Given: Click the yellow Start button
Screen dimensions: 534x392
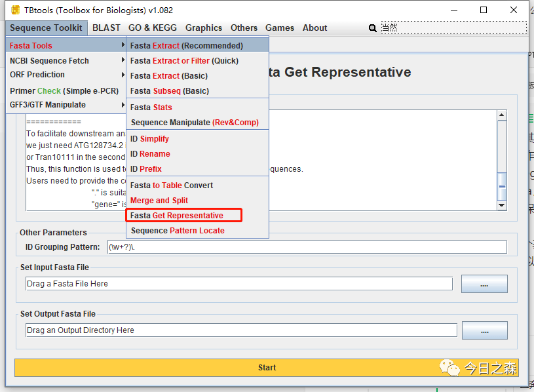Looking at the screenshot, I should click(267, 368).
